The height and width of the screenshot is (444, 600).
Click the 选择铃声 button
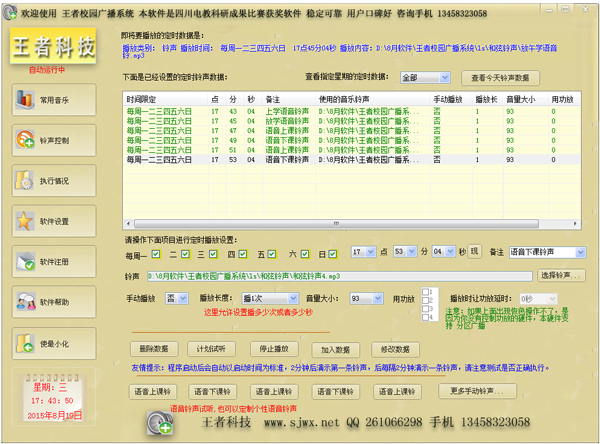[x=562, y=275]
